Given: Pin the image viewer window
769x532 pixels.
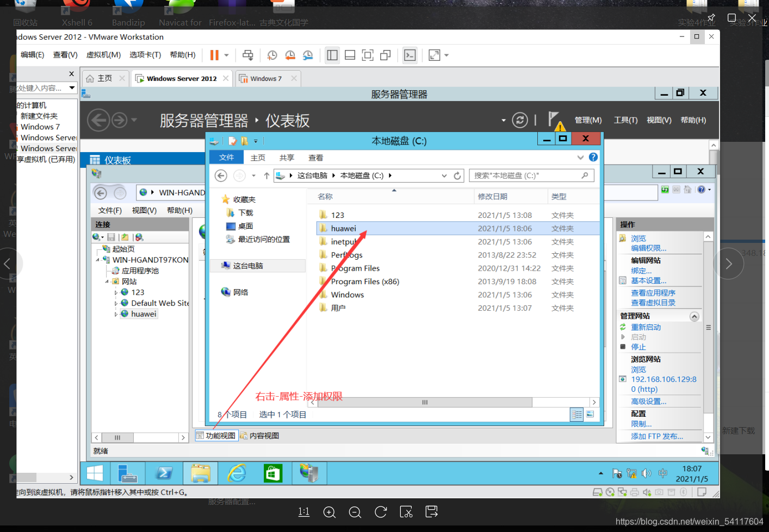Looking at the screenshot, I should click(x=711, y=18).
